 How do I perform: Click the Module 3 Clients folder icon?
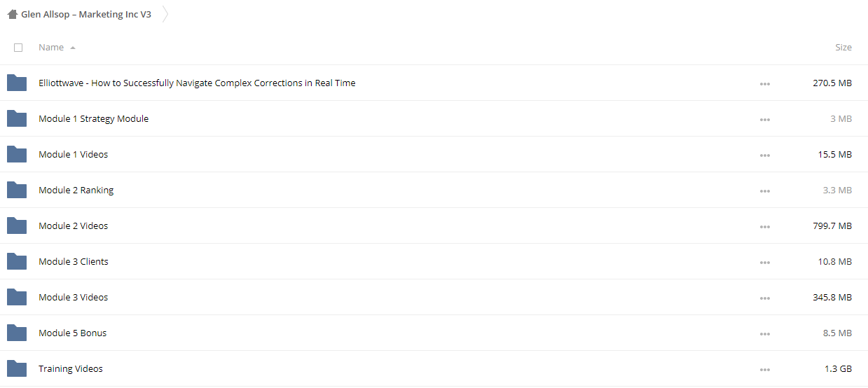click(x=17, y=261)
